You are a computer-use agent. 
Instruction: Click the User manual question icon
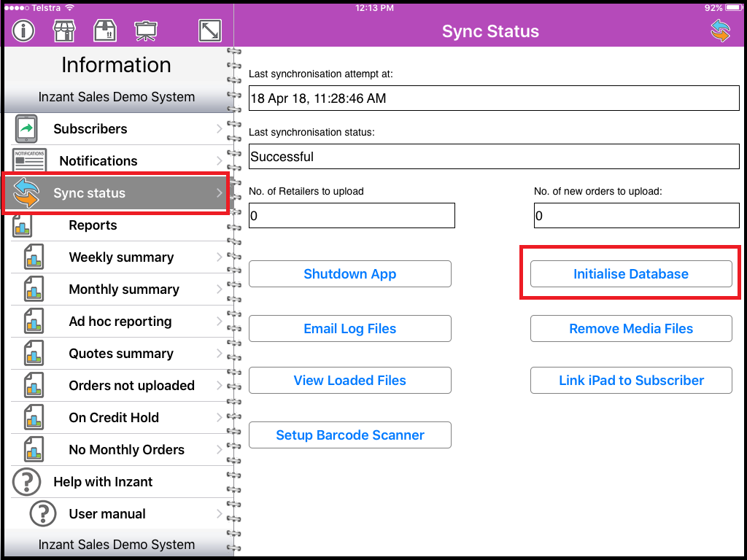tap(43, 513)
